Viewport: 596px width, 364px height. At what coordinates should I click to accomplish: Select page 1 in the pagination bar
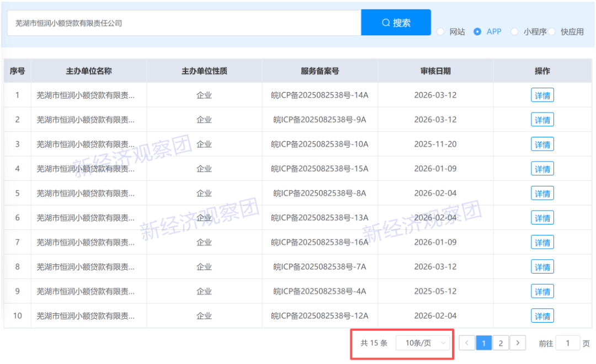[x=483, y=342]
